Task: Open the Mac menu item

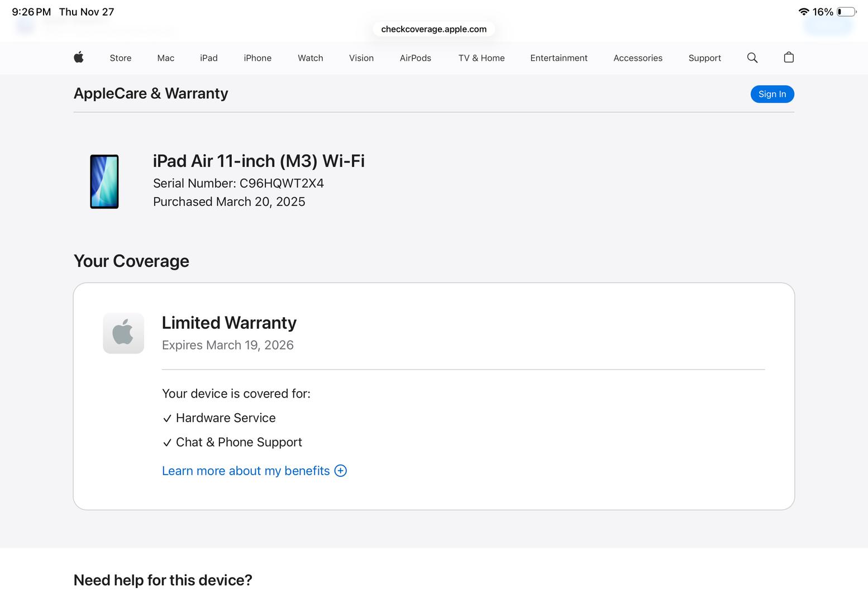Action: click(166, 58)
